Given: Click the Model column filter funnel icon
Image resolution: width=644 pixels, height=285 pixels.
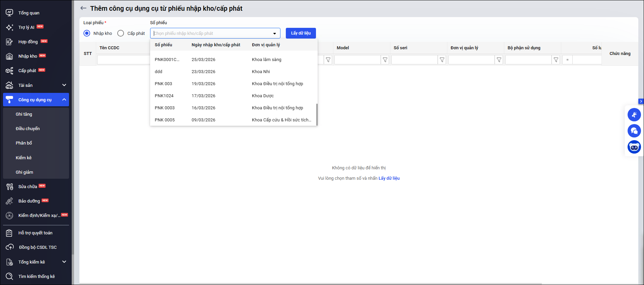Looking at the screenshot, I should [x=385, y=60].
